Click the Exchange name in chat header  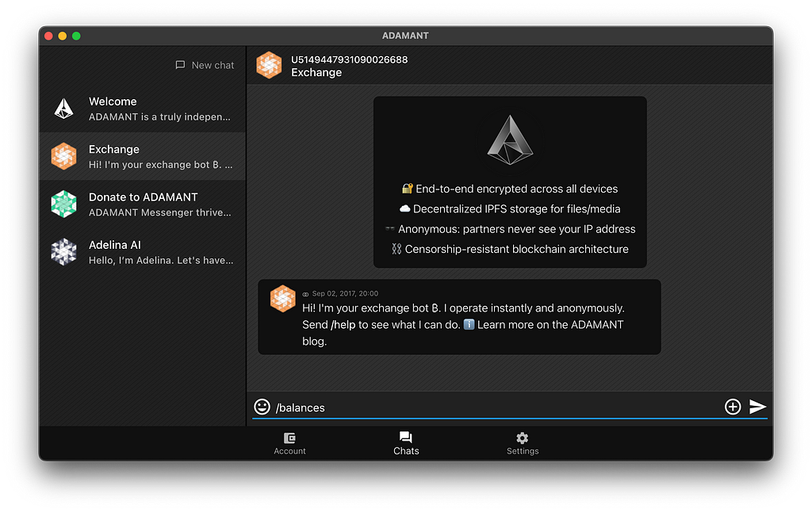316,72
